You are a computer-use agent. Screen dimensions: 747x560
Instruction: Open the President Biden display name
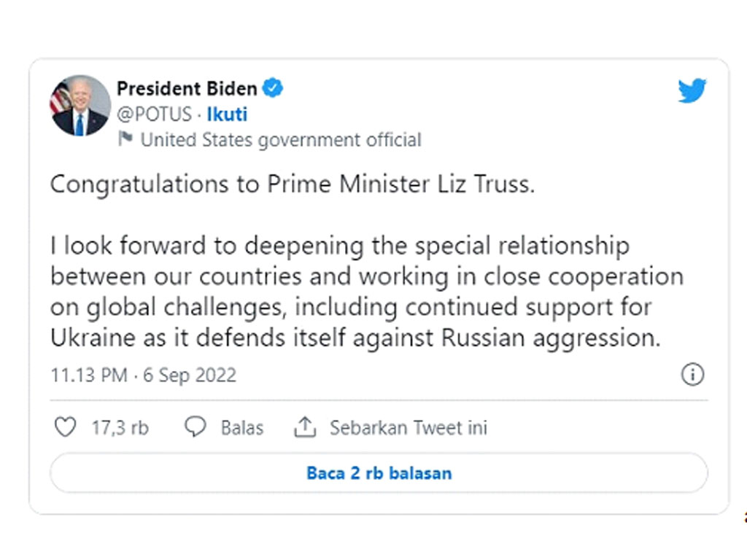tap(187, 88)
